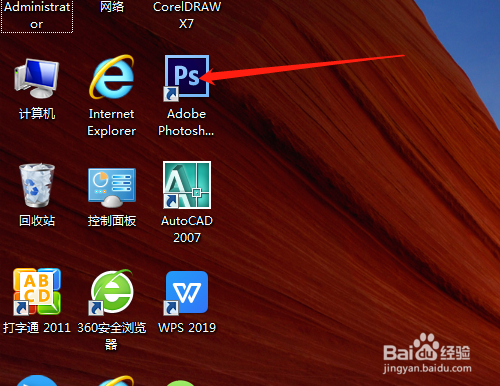Select the 回收站 recycle bin icon
500x386 pixels.
click(x=37, y=185)
